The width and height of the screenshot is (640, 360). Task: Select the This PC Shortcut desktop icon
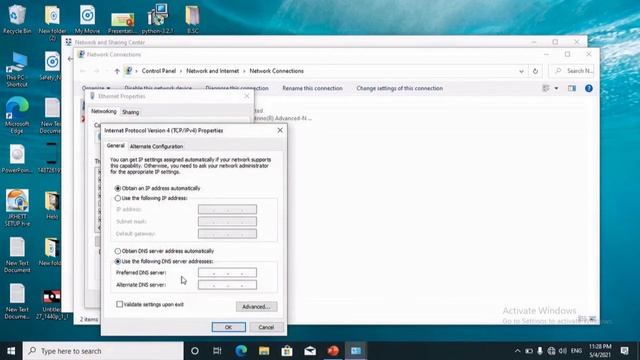click(x=17, y=69)
